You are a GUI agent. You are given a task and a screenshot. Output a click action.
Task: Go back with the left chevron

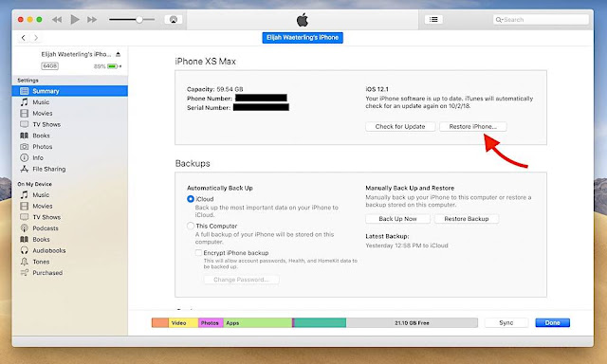click(x=24, y=38)
